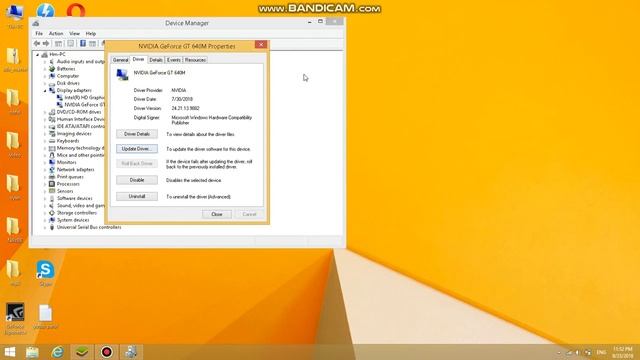640x360 pixels.
Task: Select the Software devices tree row
Action: tap(71, 198)
